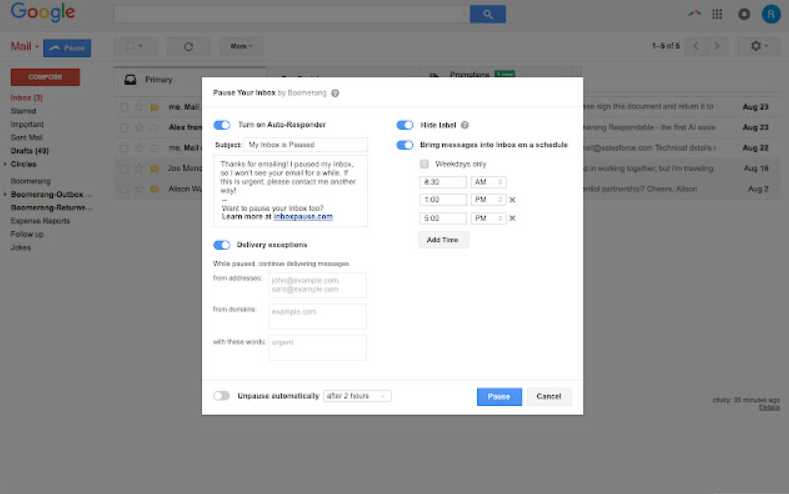Toggle the Delivery exceptions switch
The image size is (789, 494).
(x=221, y=245)
